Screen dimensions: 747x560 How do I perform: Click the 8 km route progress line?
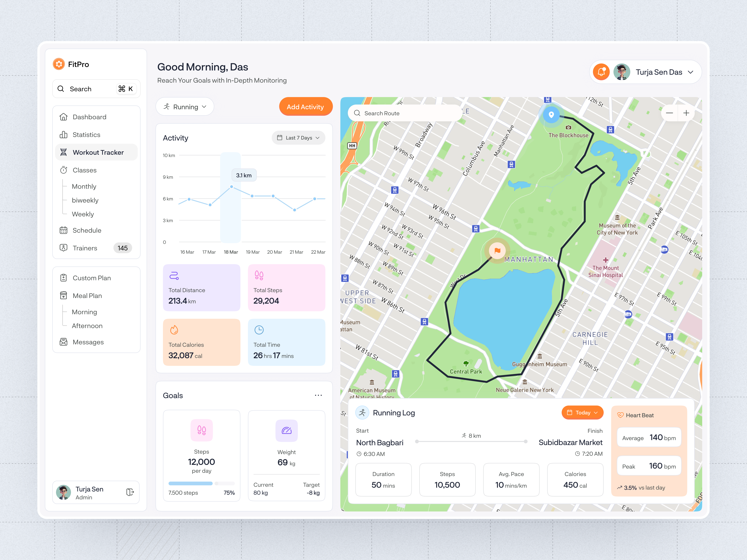click(471, 441)
